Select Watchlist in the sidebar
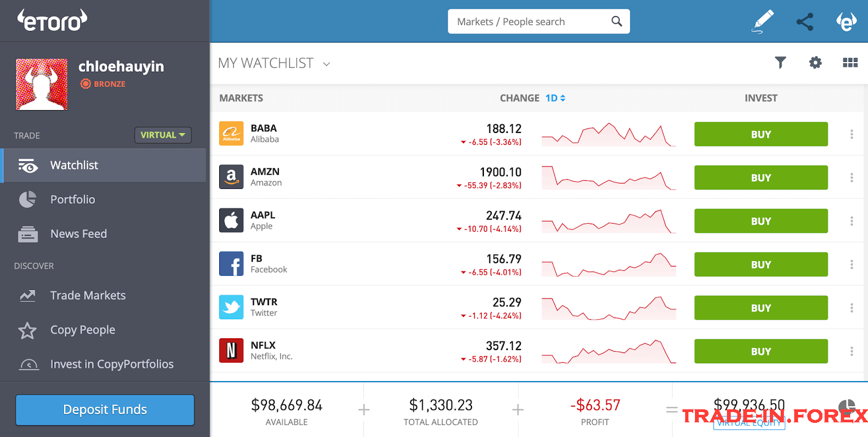The image size is (868, 437). 104,165
